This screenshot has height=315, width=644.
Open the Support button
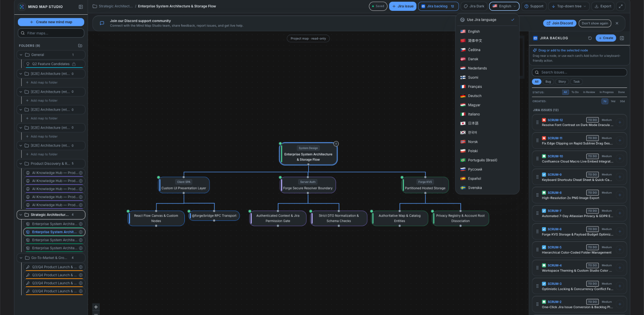point(534,6)
